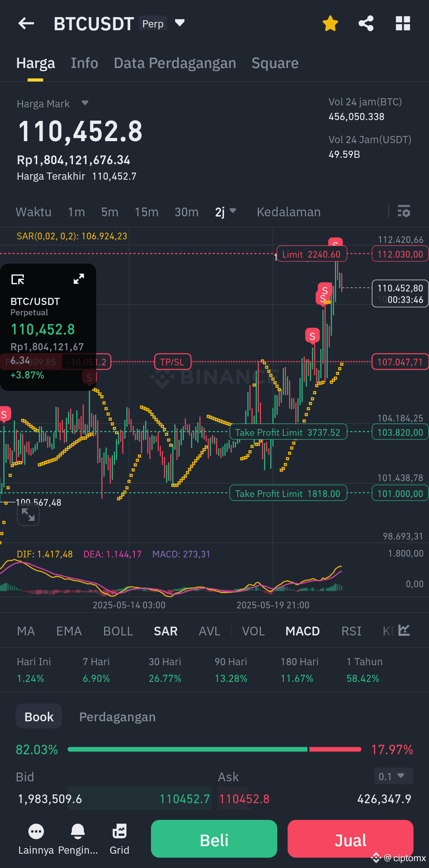Viewport: 429px width, 868px height.
Task: Open the indicator settings chart icon
Action: (x=404, y=630)
